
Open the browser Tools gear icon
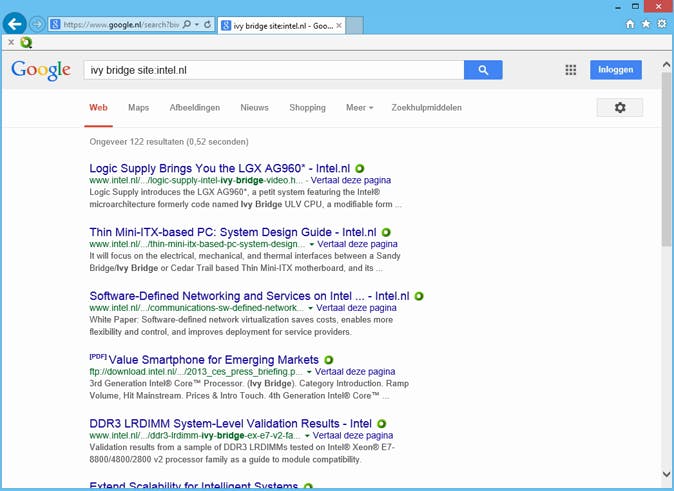pyautogui.click(x=662, y=24)
